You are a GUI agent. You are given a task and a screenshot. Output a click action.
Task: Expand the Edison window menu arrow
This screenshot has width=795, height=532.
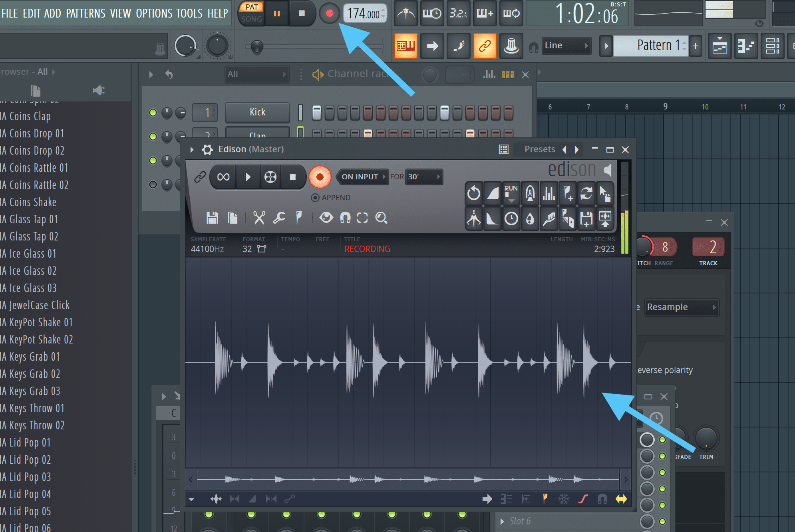click(192, 149)
